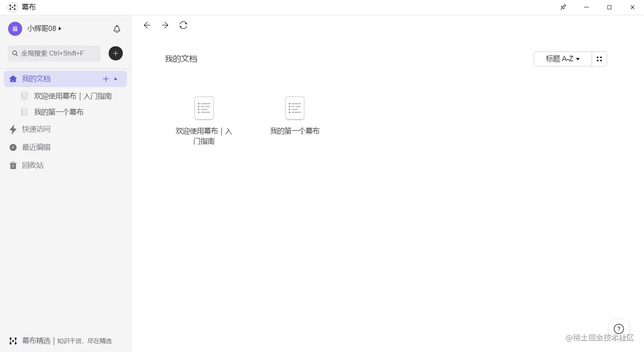This screenshot has width=644, height=352.
Task: Click the + next to 我的文档 to add
Action: point(106,79)
